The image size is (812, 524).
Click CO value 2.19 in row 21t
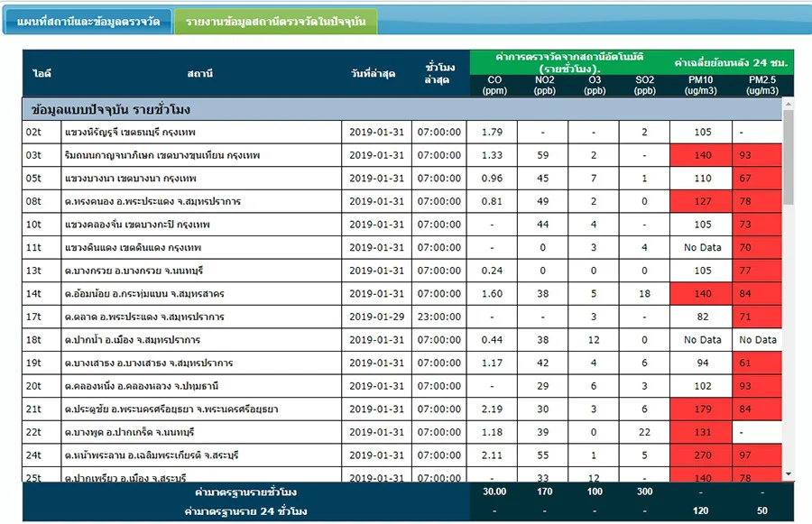(x=492, y=409)
